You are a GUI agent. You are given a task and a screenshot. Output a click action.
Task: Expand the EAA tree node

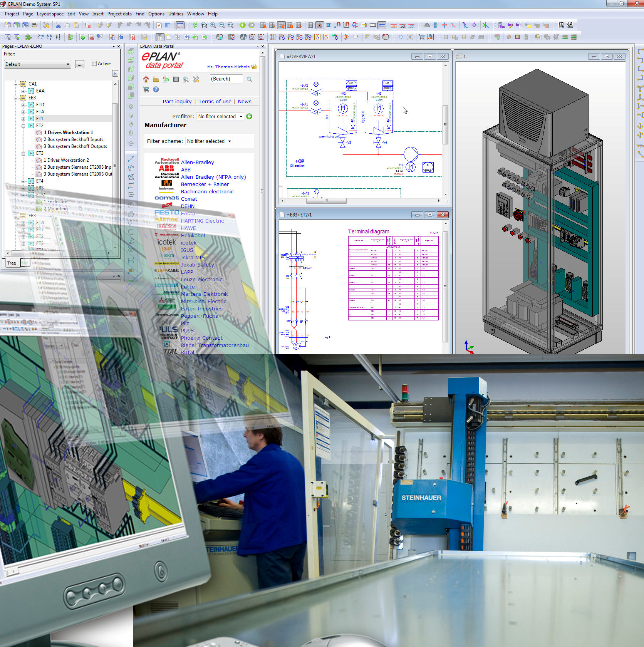click(x=23, y=91)
